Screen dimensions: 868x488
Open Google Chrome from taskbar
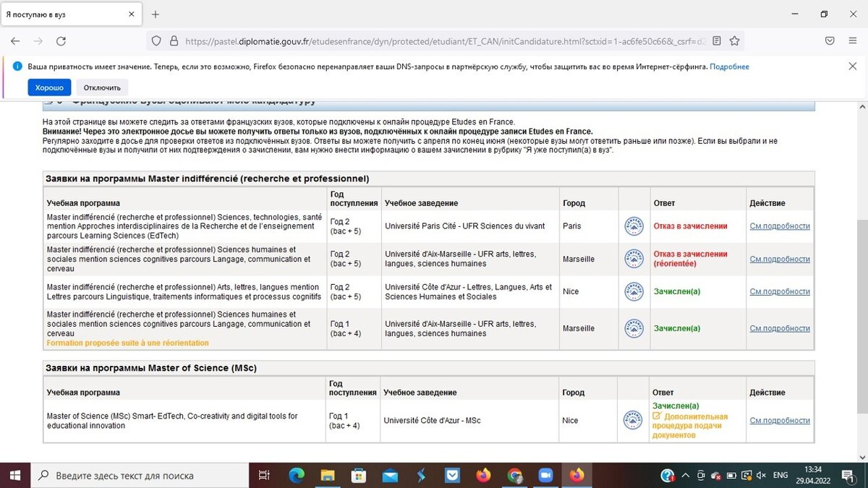[x=514, y=475]
